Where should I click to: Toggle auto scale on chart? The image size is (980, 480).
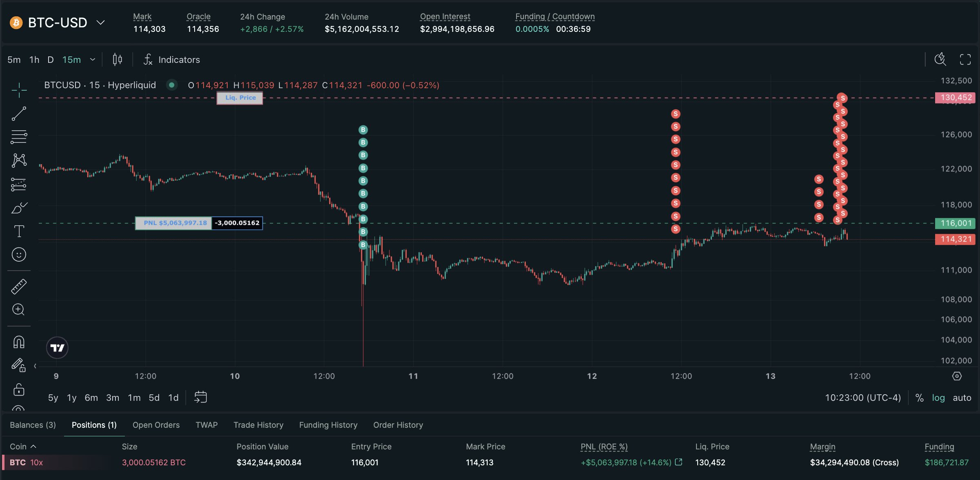(x=962, y=398)
